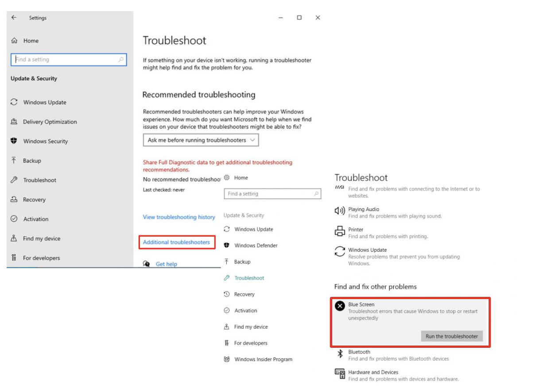
Task: Click the Run the troubleshooter button
Action: 452,336
